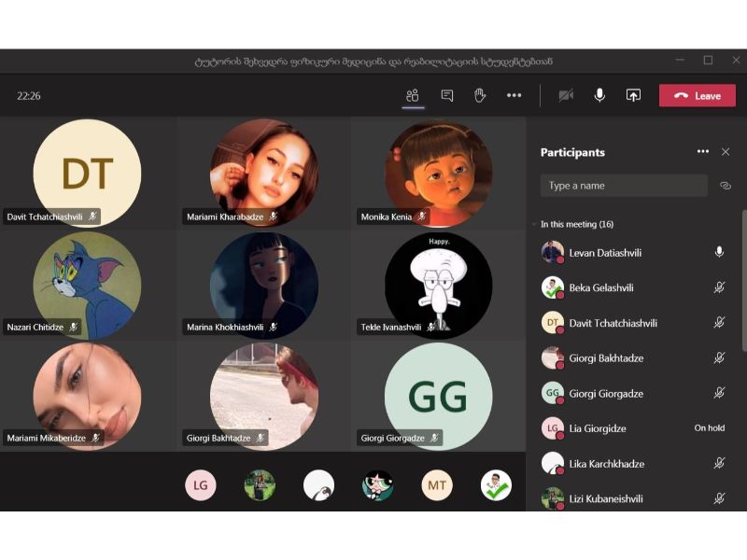This screenshot has height=560, width=747.
Task: Click Monika Kenia's name label
Action: [387, 217]
